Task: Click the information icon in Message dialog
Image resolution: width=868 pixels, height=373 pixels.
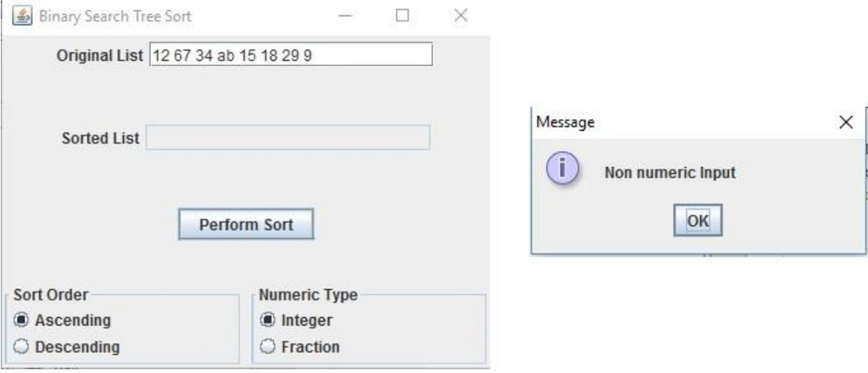Action: pyautogui.click(x=563, y=168)
